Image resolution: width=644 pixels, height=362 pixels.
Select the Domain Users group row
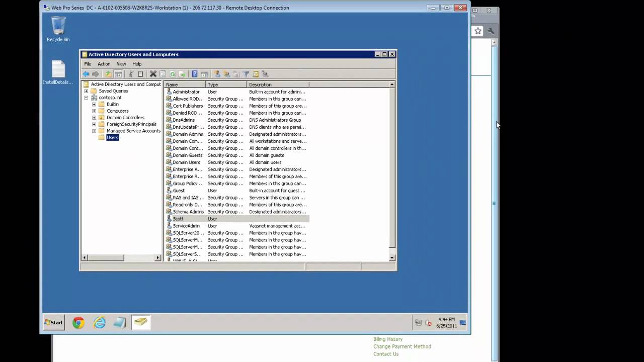(x=237, y=162)
